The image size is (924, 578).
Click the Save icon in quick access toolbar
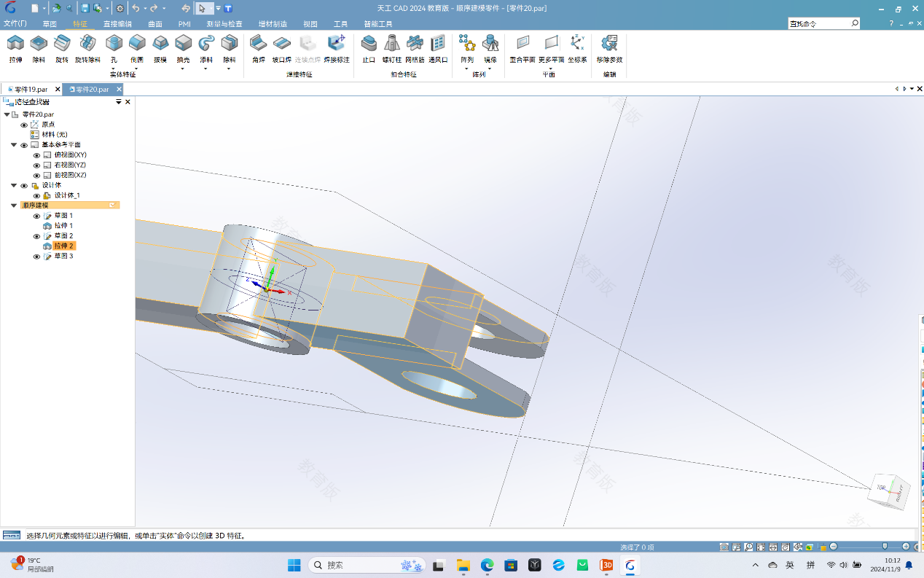click(85, 8)
